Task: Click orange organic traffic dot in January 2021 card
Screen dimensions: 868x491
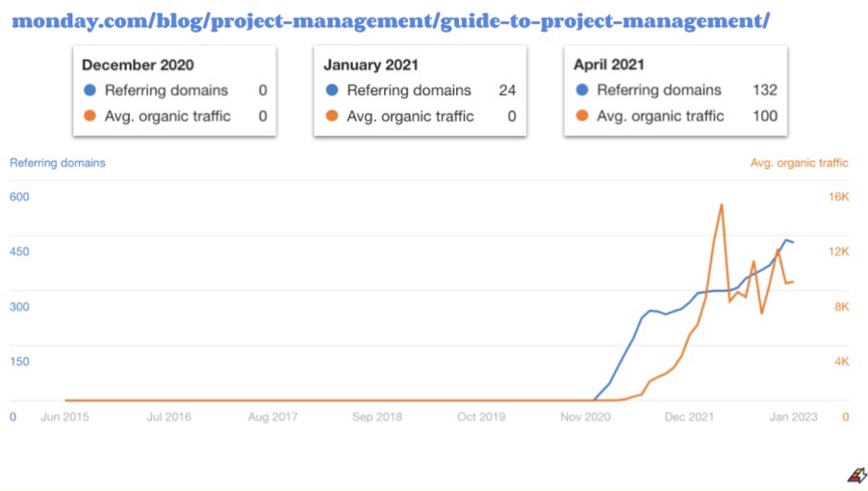Action: [x=332, y=116]
